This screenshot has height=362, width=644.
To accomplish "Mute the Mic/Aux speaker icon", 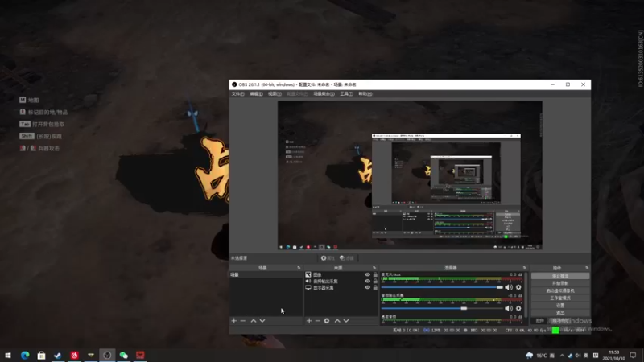I will pos(509,287).
